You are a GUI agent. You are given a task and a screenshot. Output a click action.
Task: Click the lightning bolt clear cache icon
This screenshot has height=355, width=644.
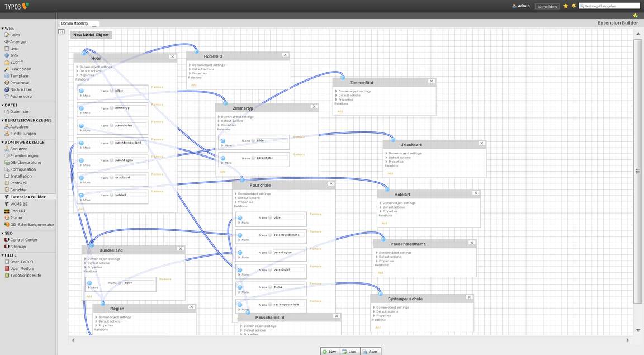tap(574, 6)
